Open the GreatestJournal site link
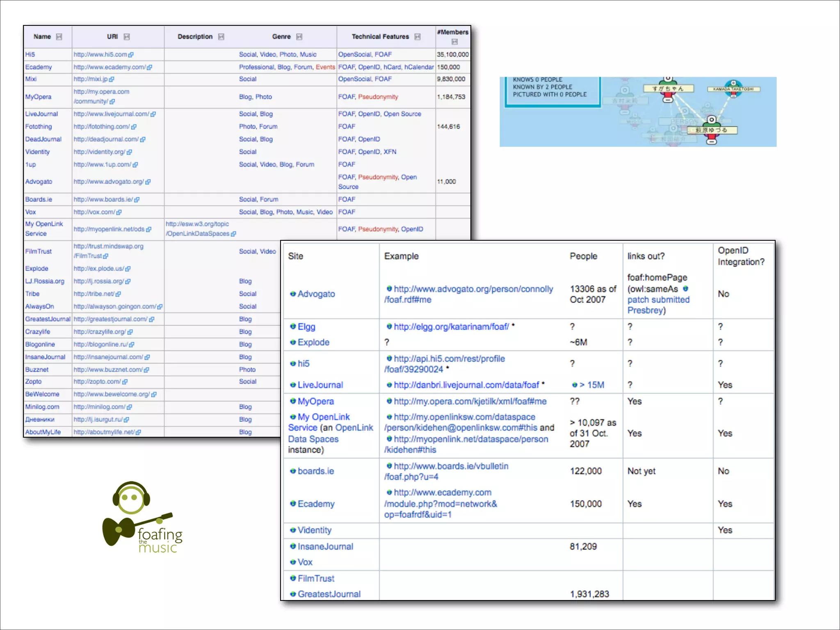The height and width of the screenshot is (630, 840). pyautogui.click(x=329, y=594)
